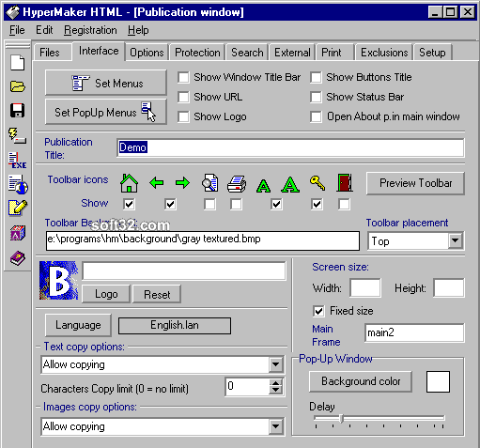Click the lightning bolt sidebar icon
Viewport: 480px width, 448px height.
tap(17, 135)
